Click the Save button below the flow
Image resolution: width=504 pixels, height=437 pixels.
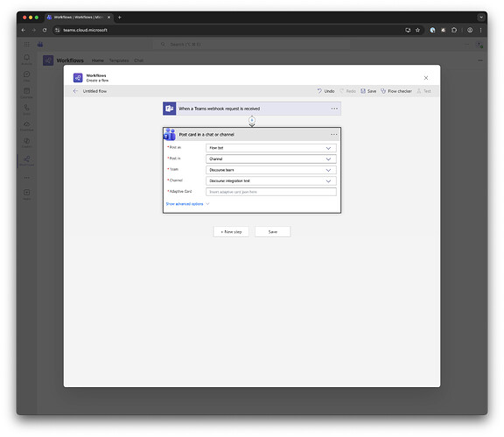[x=273, y=232]
